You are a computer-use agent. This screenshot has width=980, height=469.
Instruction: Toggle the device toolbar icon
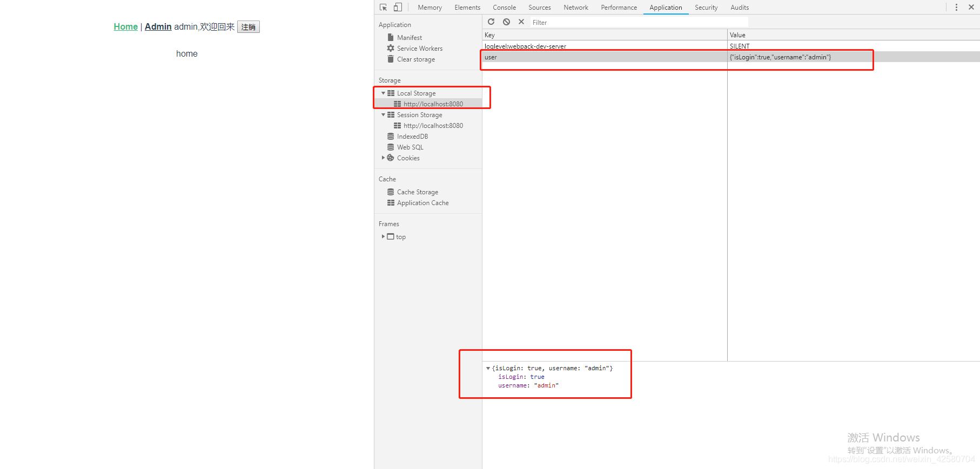pos(398,7)
